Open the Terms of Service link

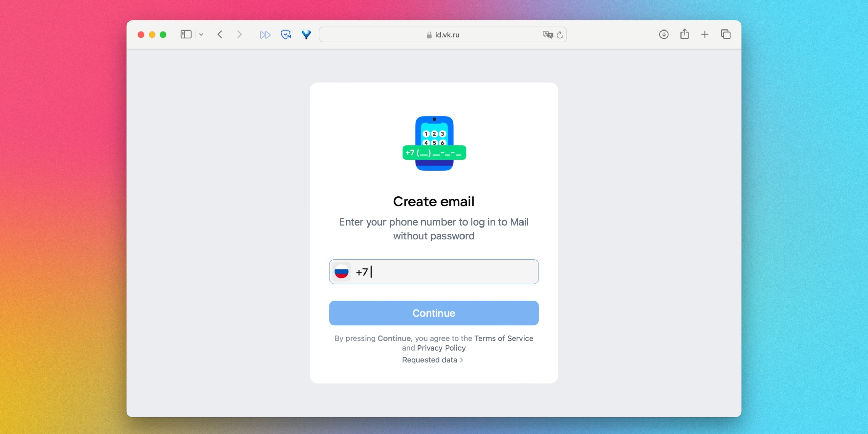point(504,338)
